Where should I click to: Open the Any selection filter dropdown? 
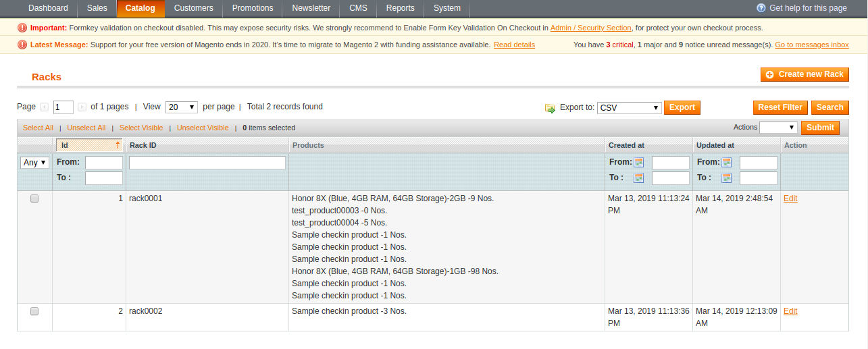click(x=34, y=163)
